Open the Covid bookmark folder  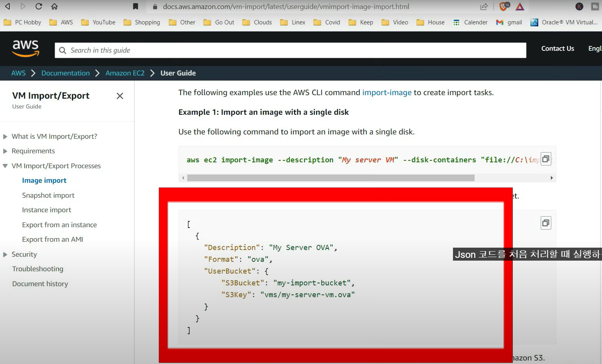click(x=327, y=22)
